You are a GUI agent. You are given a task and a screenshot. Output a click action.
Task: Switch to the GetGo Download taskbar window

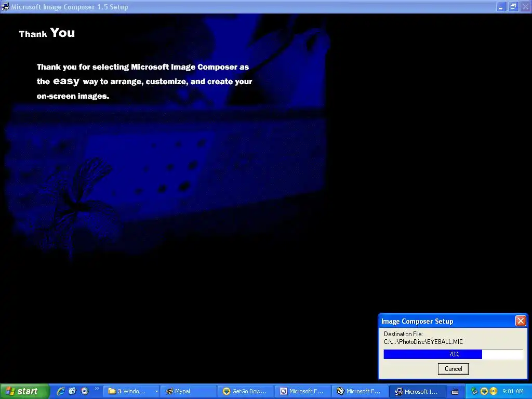pos(245,392)
